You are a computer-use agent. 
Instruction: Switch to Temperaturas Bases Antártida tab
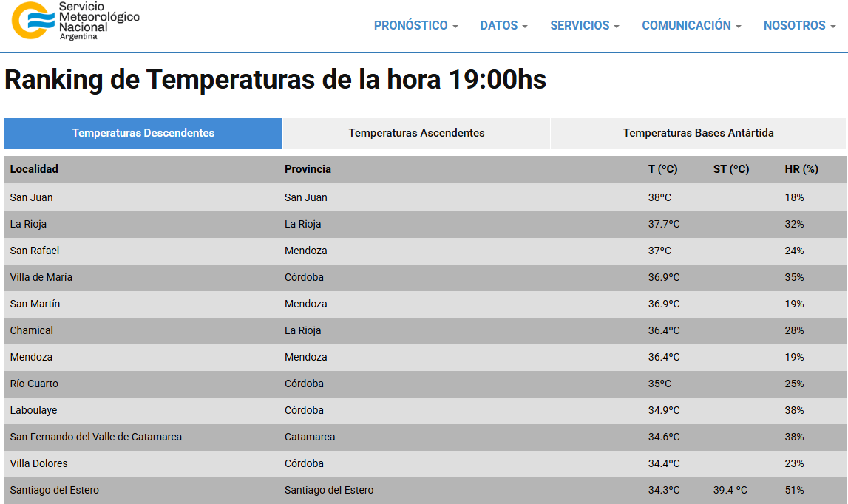(x=698, y=133)
